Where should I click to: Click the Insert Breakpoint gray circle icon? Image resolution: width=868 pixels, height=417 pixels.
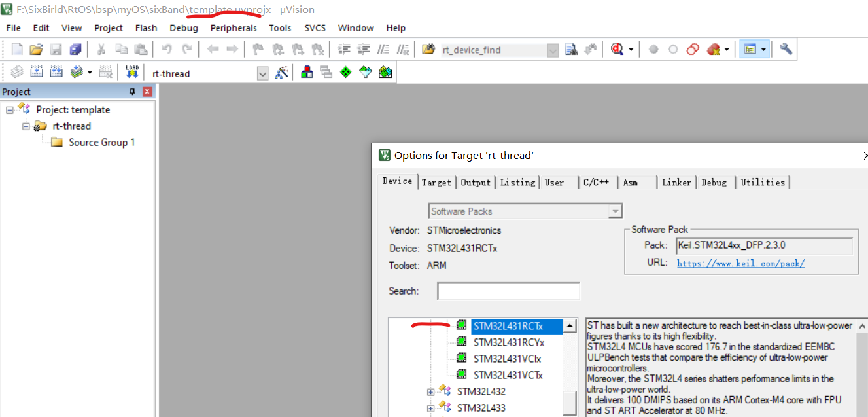[653, 49]
